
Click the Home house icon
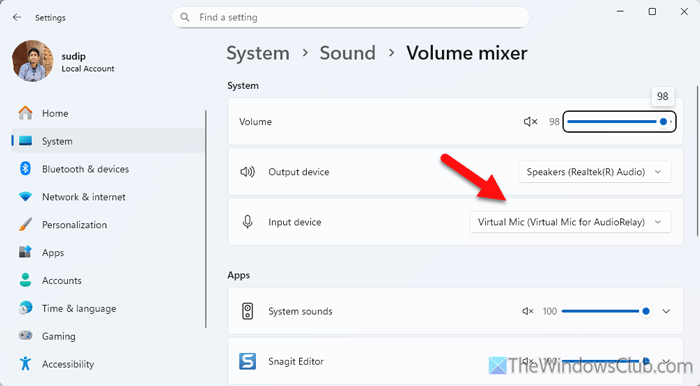25,113
